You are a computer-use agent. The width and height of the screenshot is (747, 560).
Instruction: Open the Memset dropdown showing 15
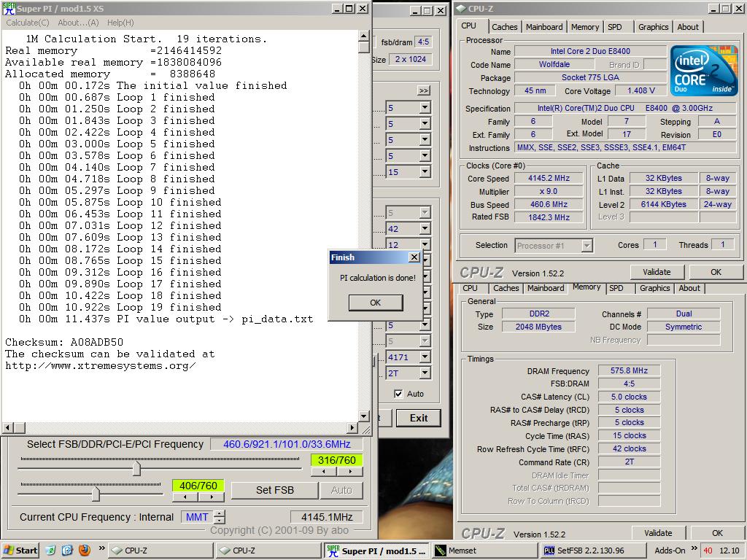click(425, 172)
